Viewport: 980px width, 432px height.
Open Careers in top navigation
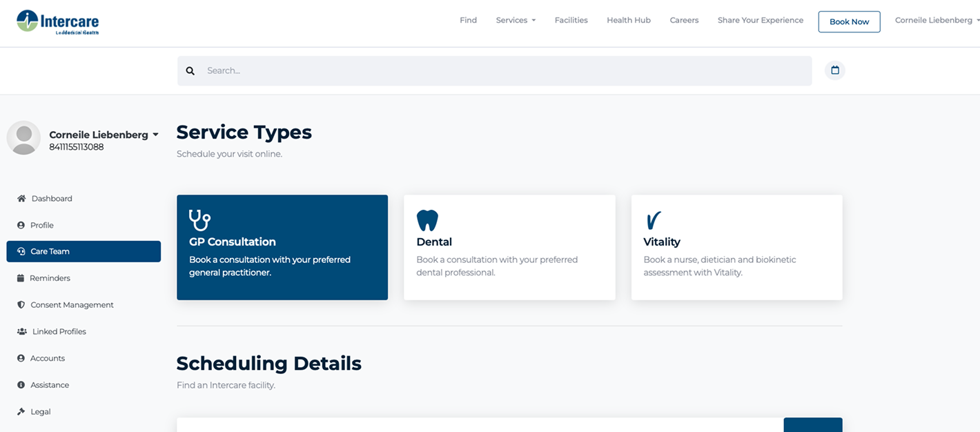[x=684, y=21]
